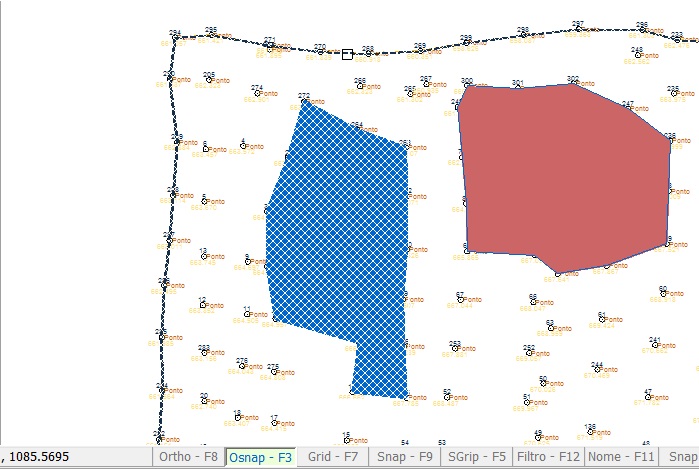The height and width of the screenshot is (469, 699).
Task: Select point 236 on red polygon's right vertex
Action: (669, 140)
